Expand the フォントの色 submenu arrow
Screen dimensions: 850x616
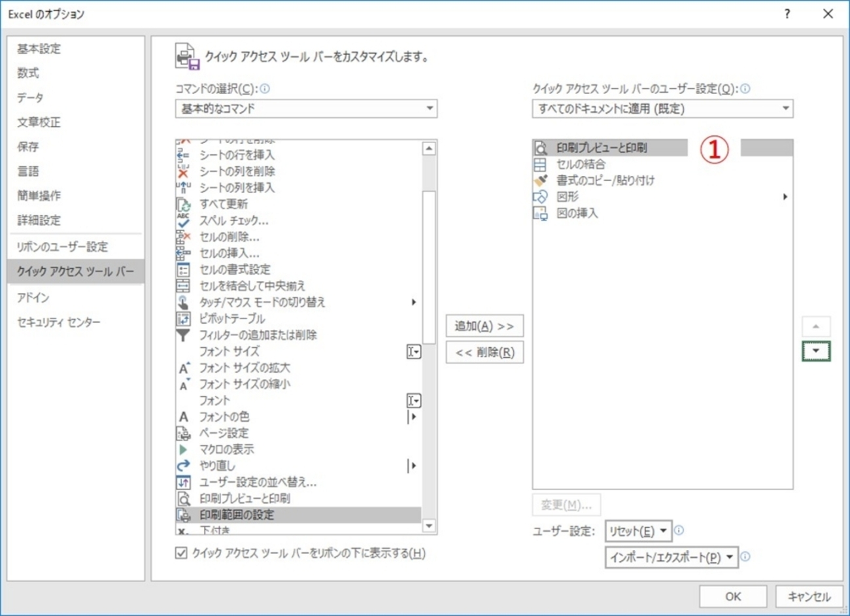[x=413, y=417]
